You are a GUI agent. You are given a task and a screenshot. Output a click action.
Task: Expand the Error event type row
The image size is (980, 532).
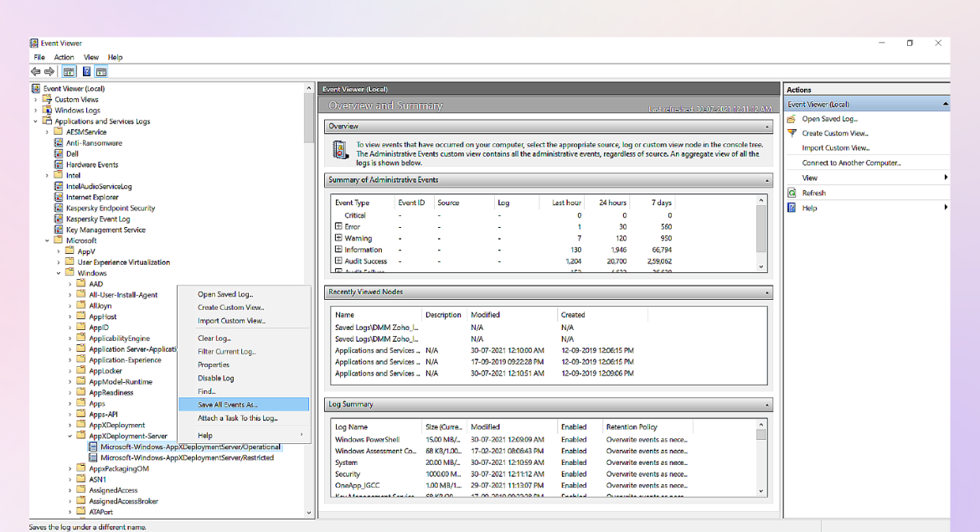(338, 227)
